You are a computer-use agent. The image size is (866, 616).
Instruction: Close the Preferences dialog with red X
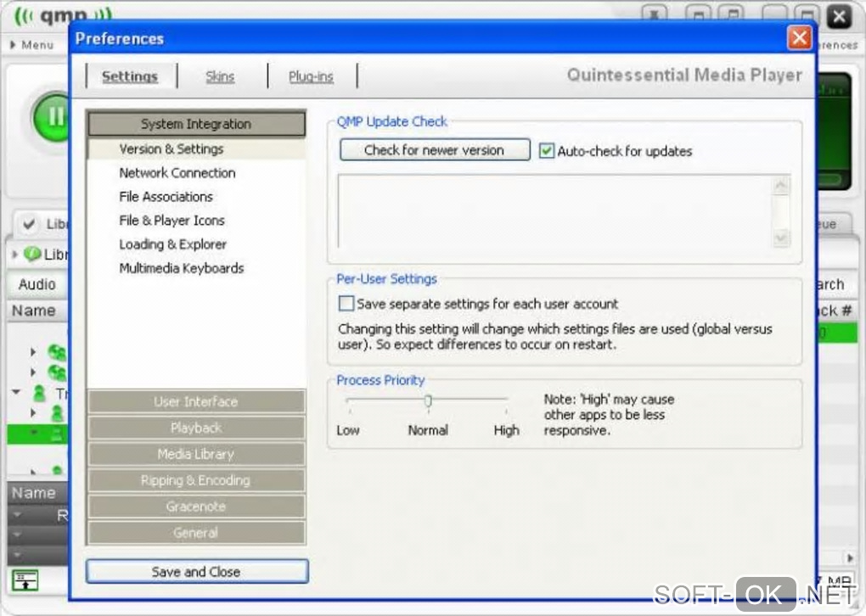coord(799,38)
